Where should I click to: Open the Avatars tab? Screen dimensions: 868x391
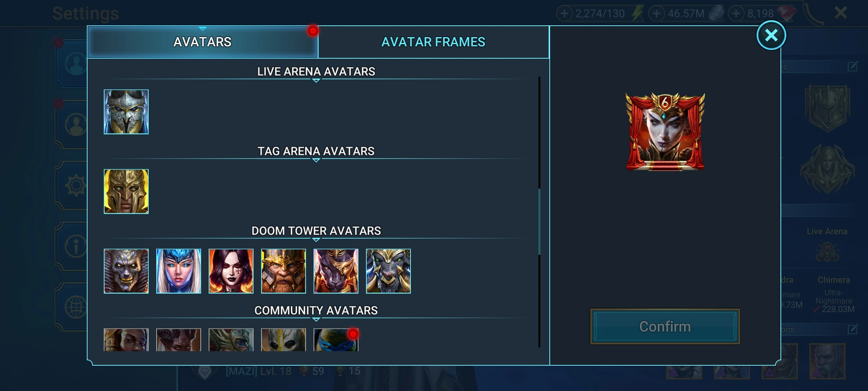[x=203, y=42]
